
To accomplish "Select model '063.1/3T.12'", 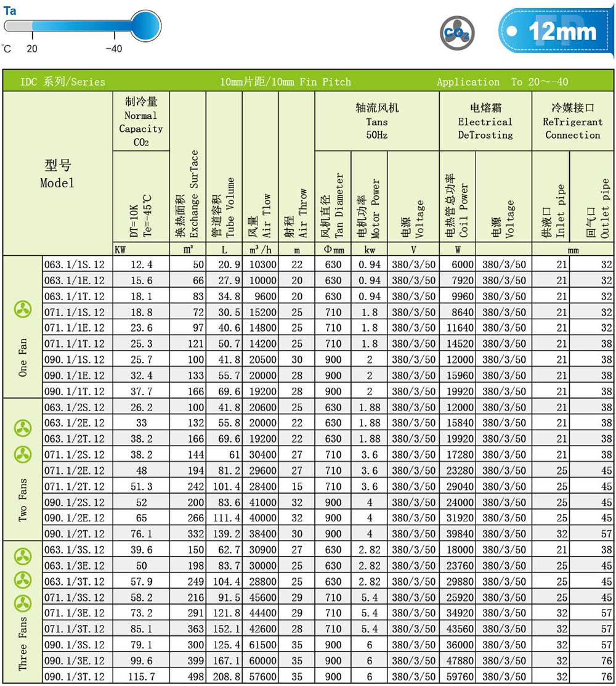I will [75, 582].
